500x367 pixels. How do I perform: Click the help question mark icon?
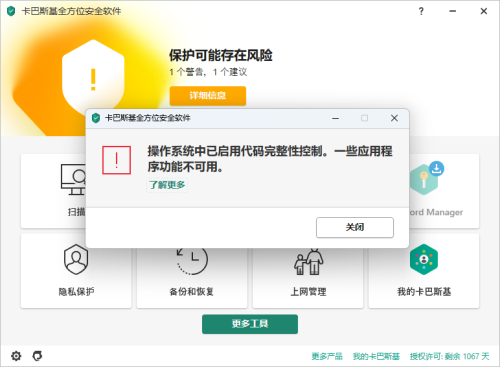click(421, 11)
